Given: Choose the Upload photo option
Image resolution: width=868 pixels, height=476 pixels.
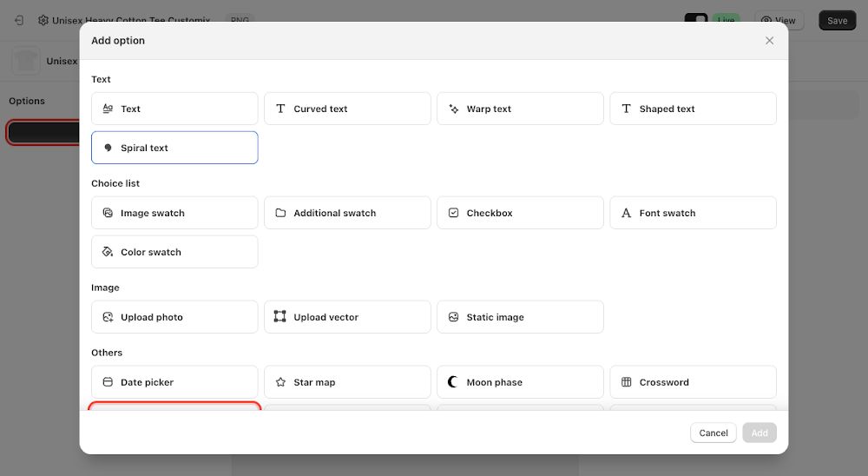Looking at the screenshot, I should point(174,317).
